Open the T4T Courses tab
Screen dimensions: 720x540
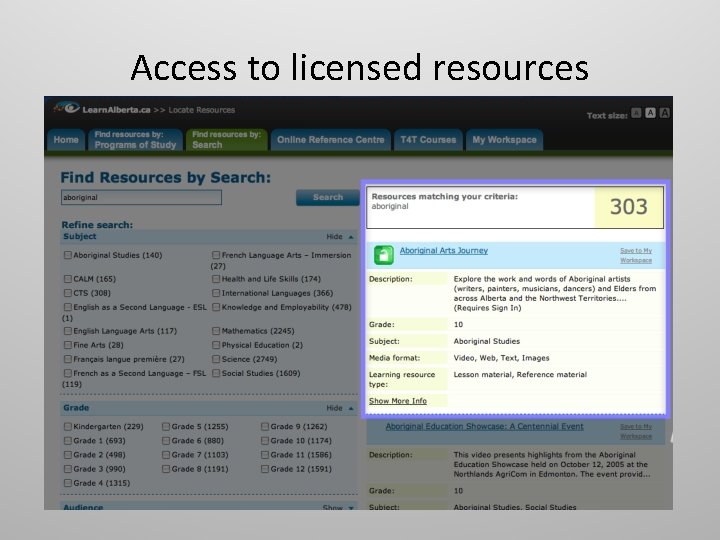[x=428, y=140]
